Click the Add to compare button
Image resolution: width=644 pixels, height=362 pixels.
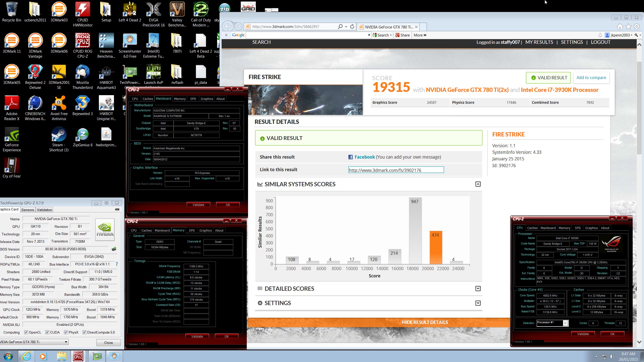pos(591,78)
